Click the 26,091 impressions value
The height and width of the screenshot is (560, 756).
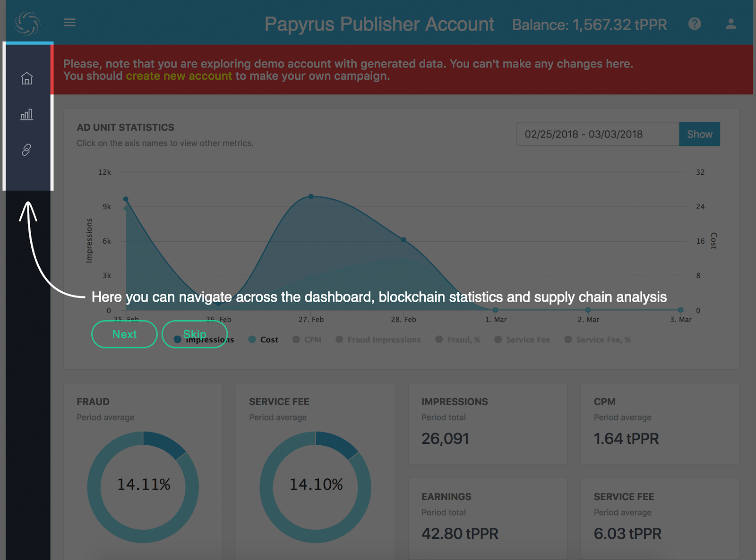[x=445, y=439]
